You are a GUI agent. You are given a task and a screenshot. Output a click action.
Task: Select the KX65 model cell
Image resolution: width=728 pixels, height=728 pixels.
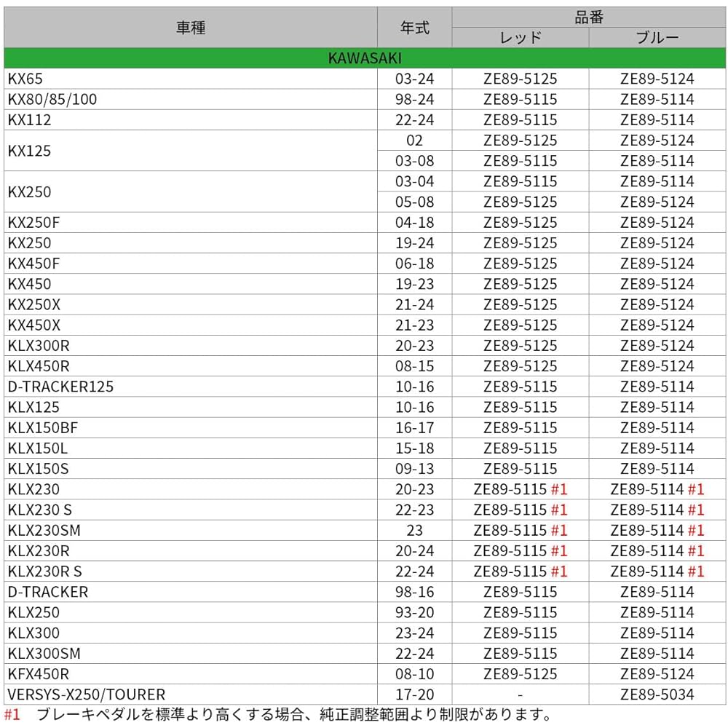[190, 79]
